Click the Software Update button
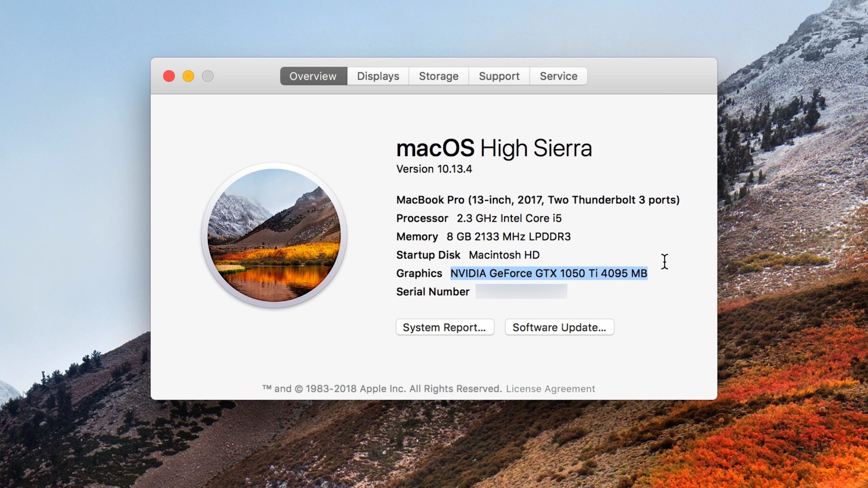 click(x=559, y=327)
